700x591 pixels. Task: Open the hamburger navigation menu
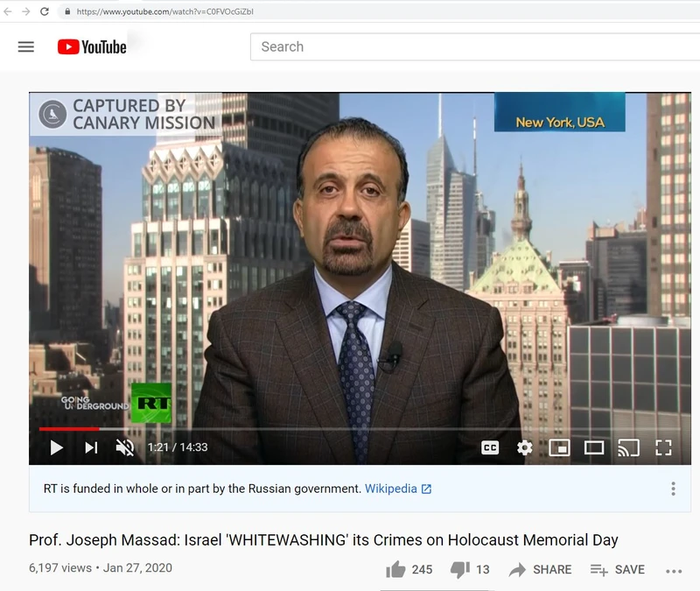[x=26, y=46]
